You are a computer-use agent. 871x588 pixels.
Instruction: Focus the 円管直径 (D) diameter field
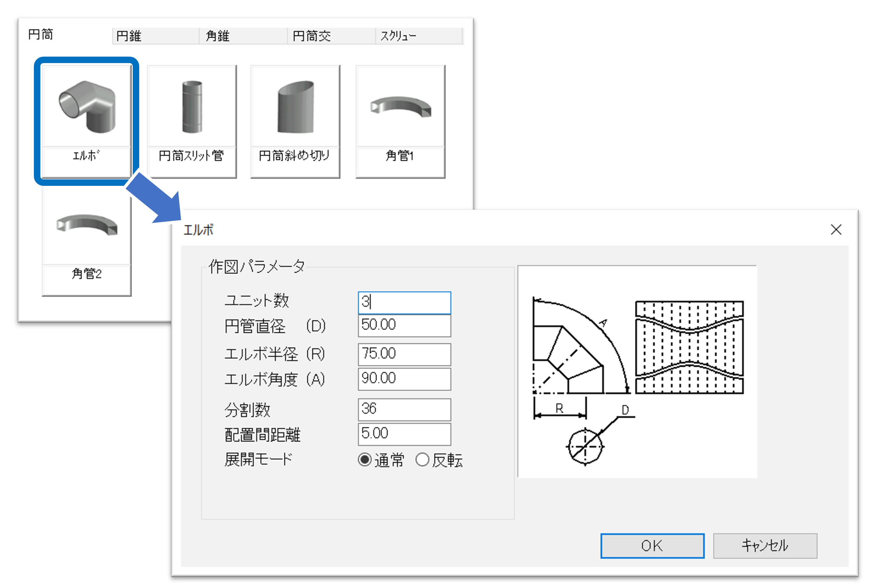pyautogui.click(x=404, y=325)
